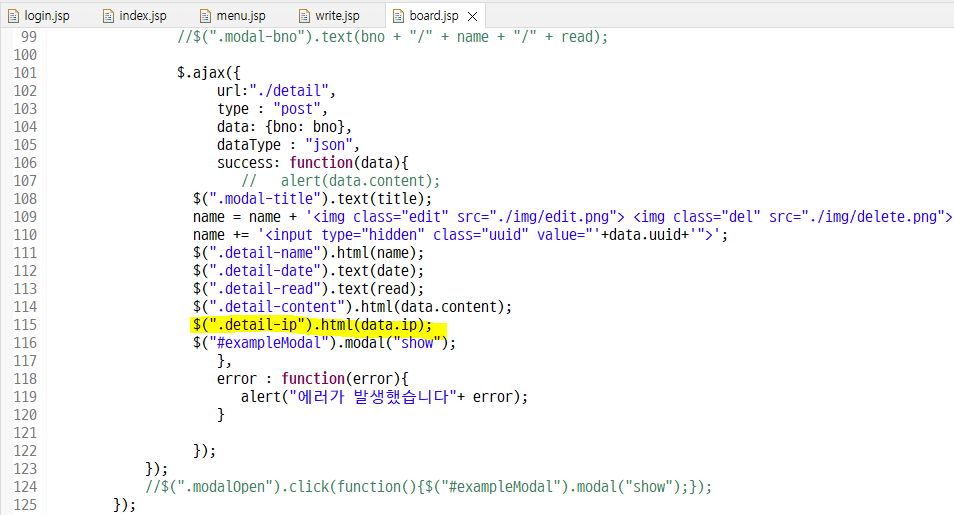Viewport: 954px width, 515px height.
Task: Click commented .modal-bno text line
Action: click(392, 37)
